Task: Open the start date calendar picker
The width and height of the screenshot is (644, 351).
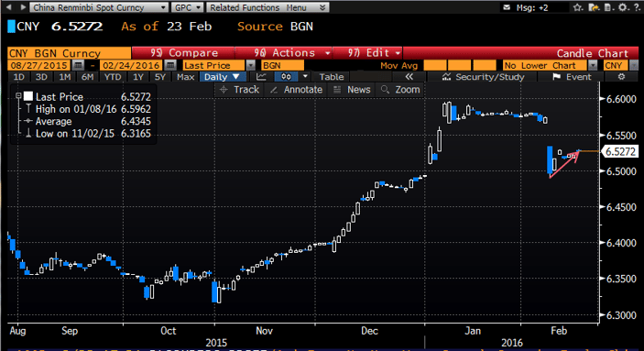Action: [x=78, y=65]
